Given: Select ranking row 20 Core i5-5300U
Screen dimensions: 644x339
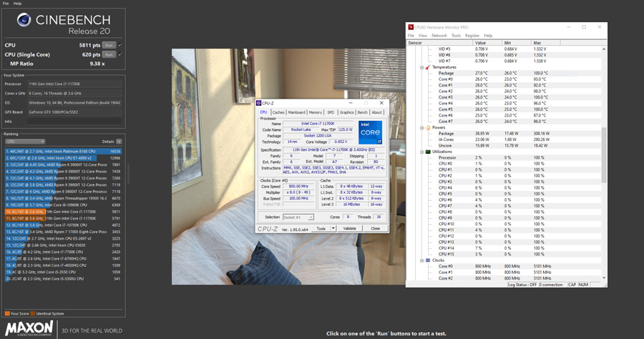Looking at the screenshot, I should pos(63,279).
